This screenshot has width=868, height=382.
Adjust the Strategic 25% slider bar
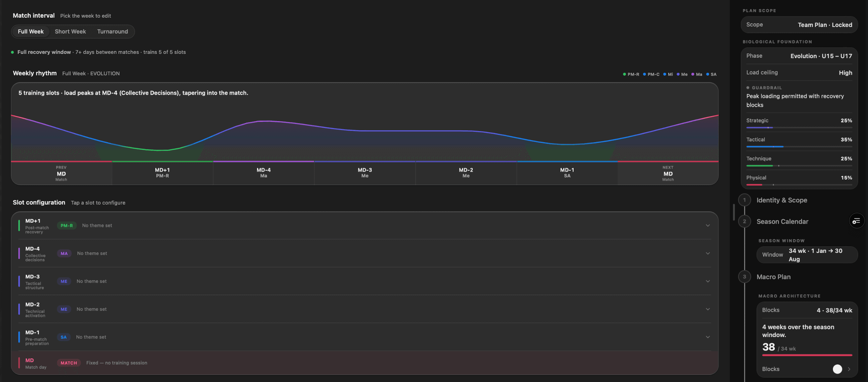coord(799,128)
